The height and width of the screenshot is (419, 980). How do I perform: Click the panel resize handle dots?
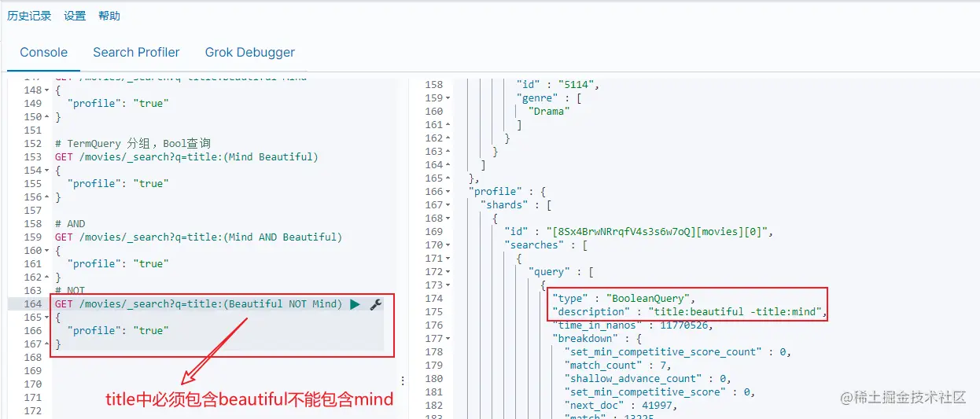pos(403,380)
